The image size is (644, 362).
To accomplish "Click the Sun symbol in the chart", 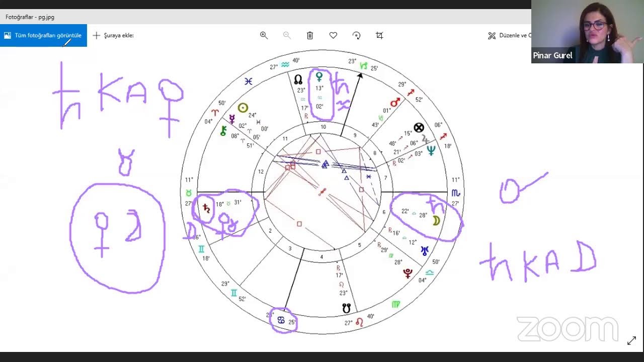I will click(x=243, y=108).
